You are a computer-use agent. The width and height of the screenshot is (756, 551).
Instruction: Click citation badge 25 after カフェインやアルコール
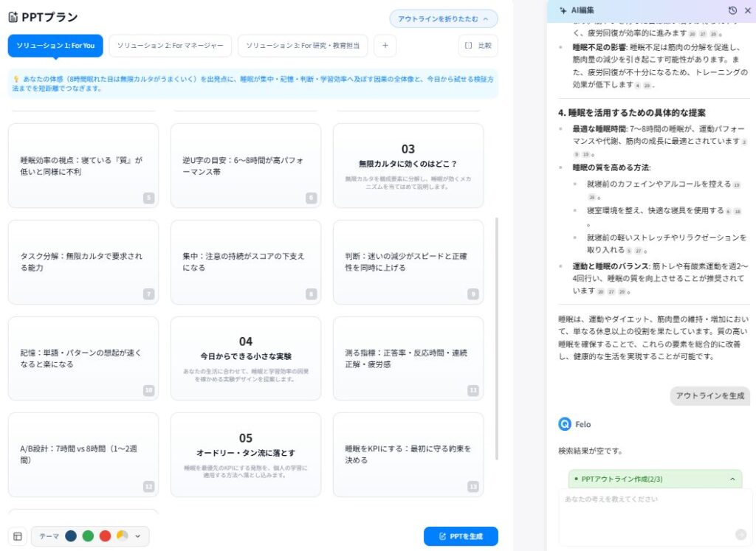(x=591, y=197)
